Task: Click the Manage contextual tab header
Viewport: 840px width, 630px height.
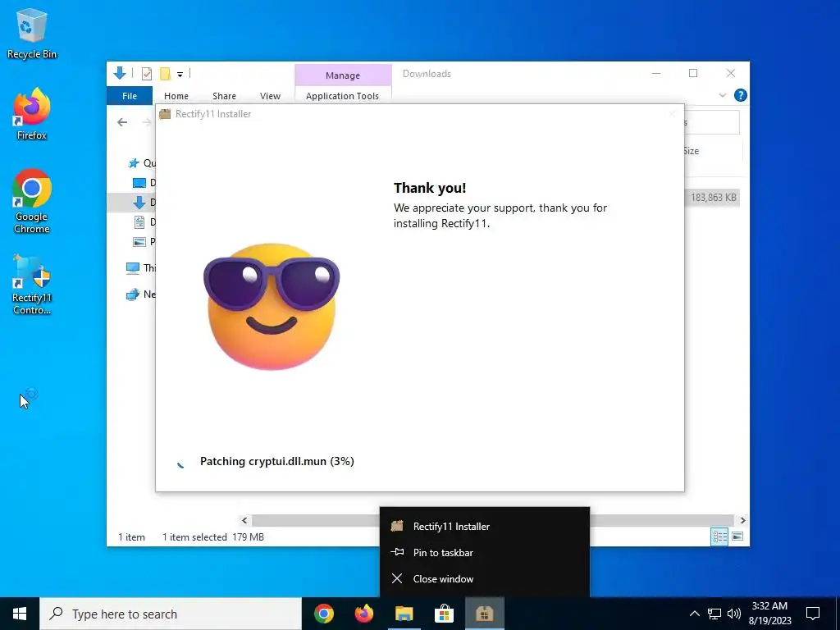Action: [x=343, y=75]
